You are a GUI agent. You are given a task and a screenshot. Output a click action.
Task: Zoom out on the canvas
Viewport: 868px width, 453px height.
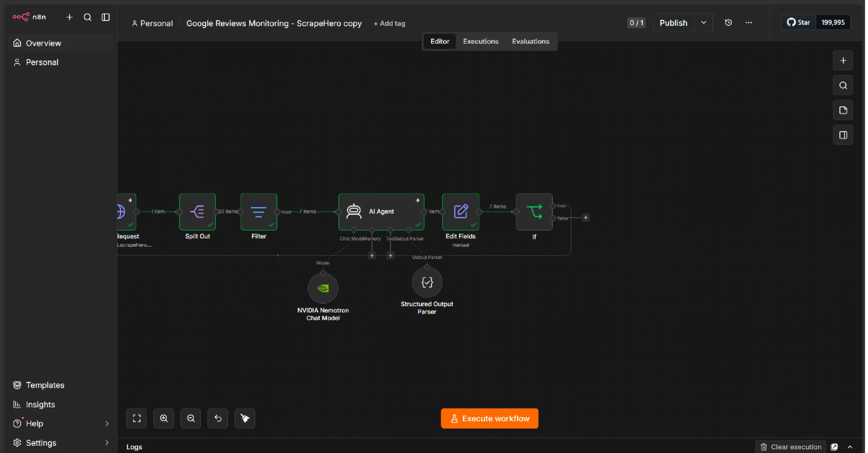(x=191, y=418)
